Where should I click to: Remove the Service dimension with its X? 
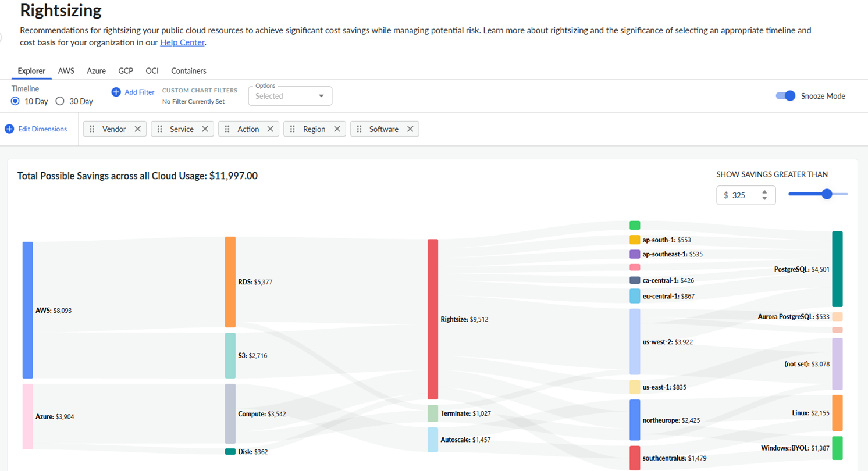pos(205,129)
